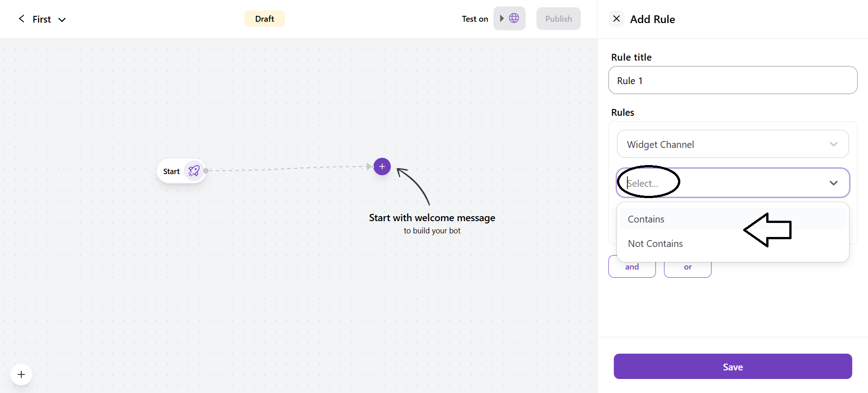
Task: Click the Draft status badge
Action: pyautogui.click(x=264, y=19)
